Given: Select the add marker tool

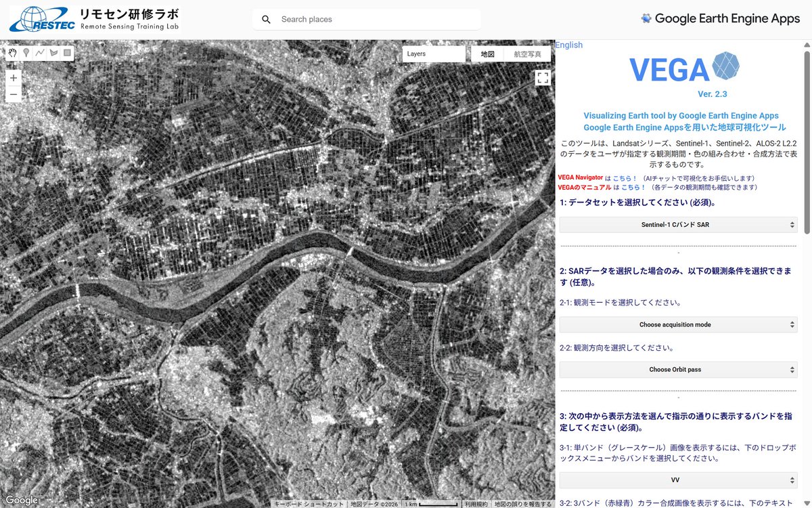Looking at the screenshot, I should (x=26, y=53).
